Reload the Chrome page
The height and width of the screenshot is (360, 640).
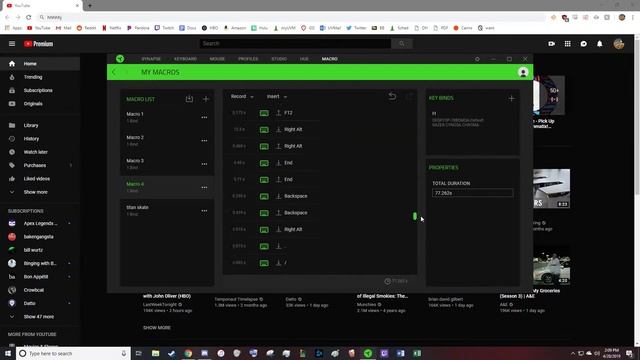pyautogui.click(x=29, y=17)
